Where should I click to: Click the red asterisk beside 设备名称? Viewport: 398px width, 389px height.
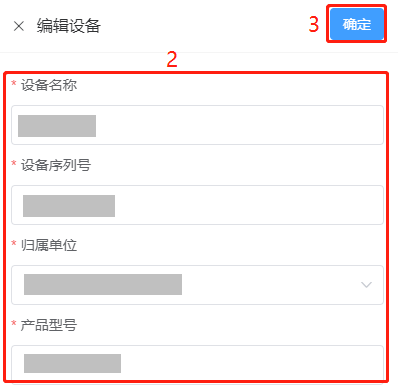point(14,83)
